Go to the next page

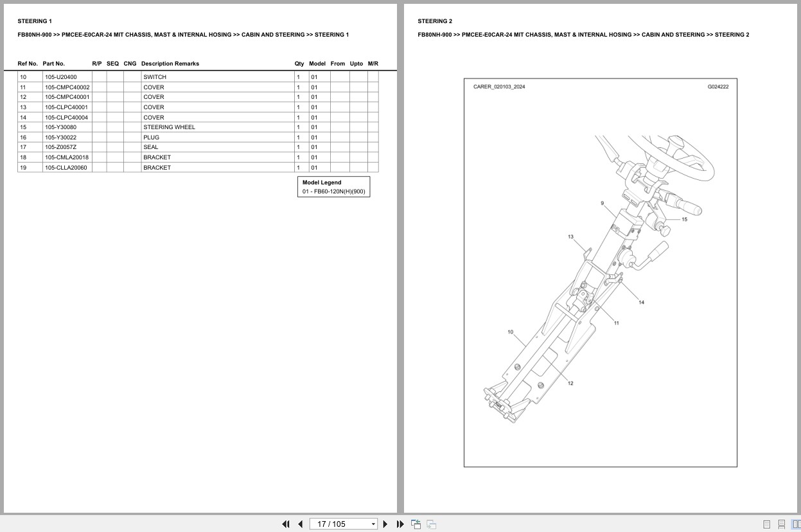[385, 524]
